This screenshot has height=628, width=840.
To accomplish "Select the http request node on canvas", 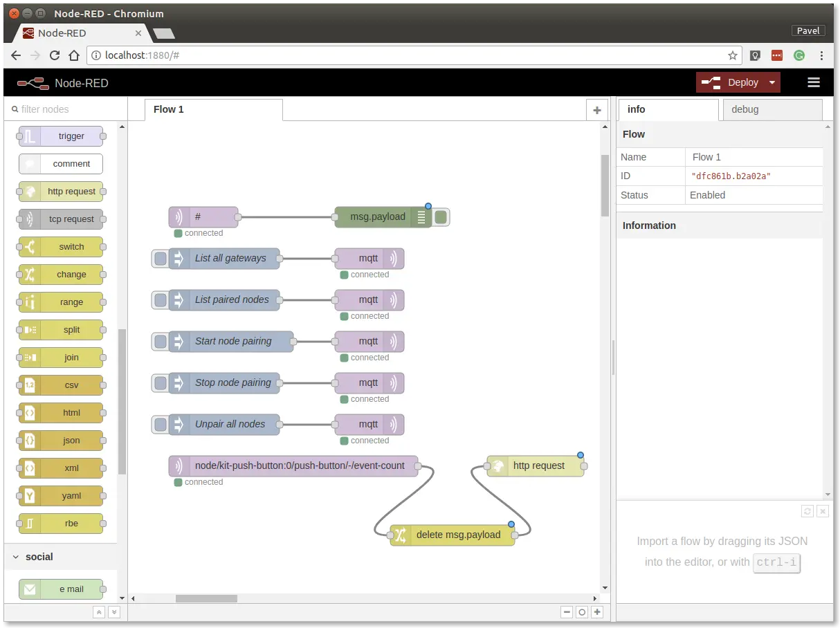I will (536, 466).
